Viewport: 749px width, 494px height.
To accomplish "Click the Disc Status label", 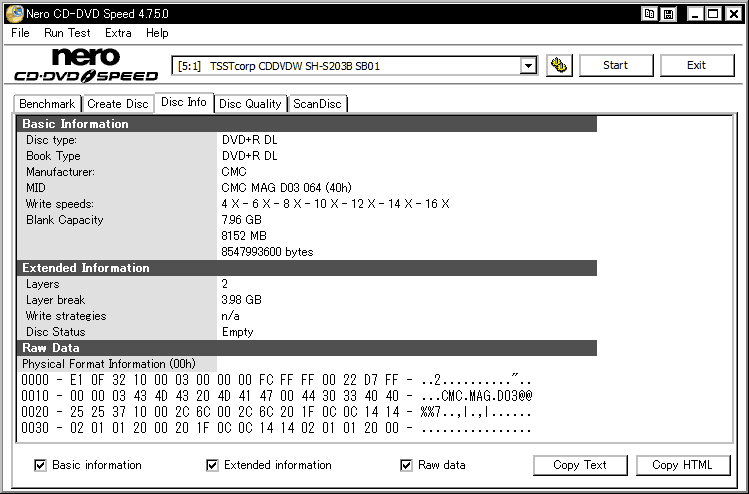I will pos(55,332).
